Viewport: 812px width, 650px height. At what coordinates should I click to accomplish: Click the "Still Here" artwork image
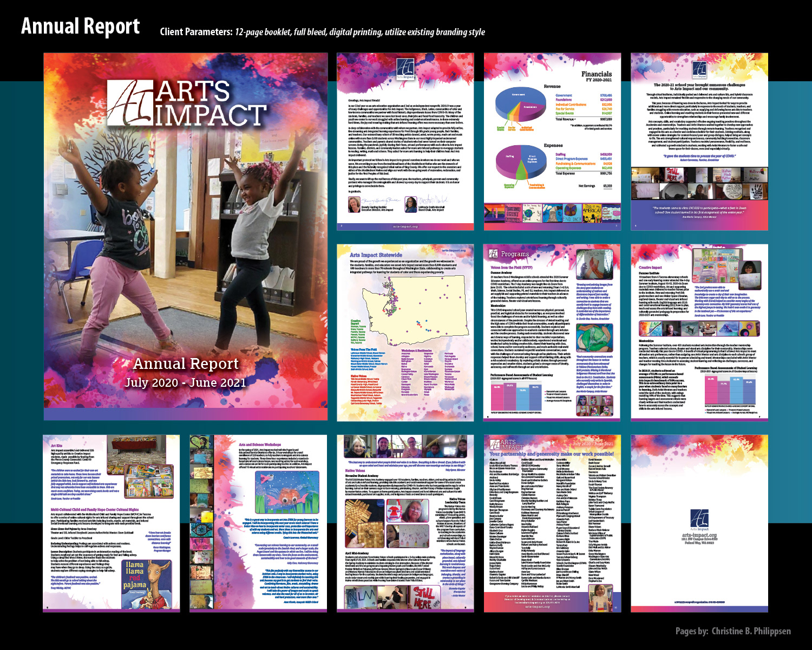point(424,596)
